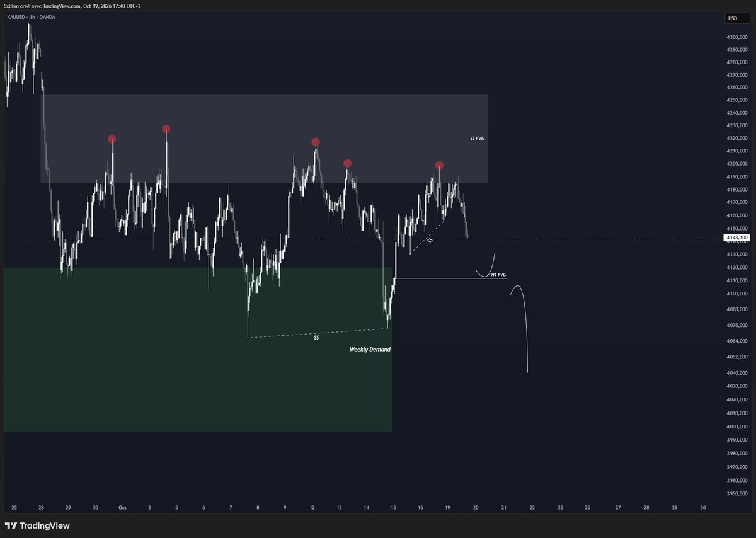Click date 5 on the time axis
Image resolution: width=756 pixels, height=538 pixels.
pyautogui.click(x=176, y=507)
